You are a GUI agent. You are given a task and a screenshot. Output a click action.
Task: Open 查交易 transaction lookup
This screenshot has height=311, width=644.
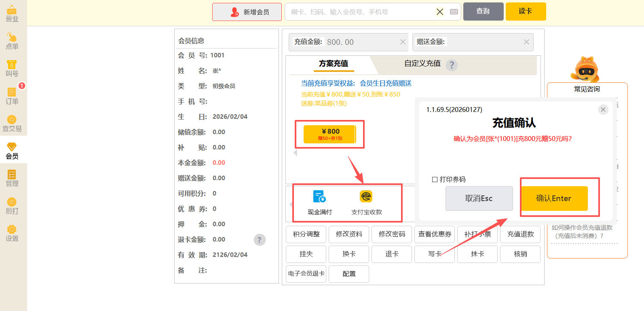[12, 124]
